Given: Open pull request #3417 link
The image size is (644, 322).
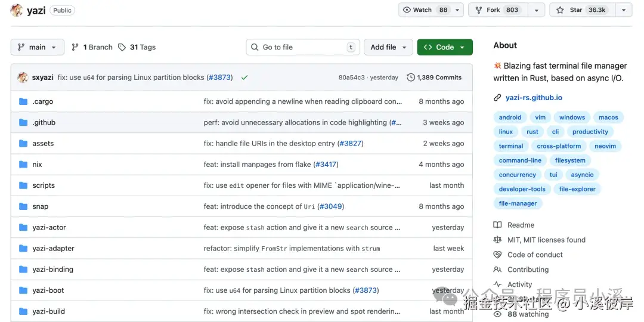Looking at the screenshot, I should pyautogui.click(x=326, y=165).
